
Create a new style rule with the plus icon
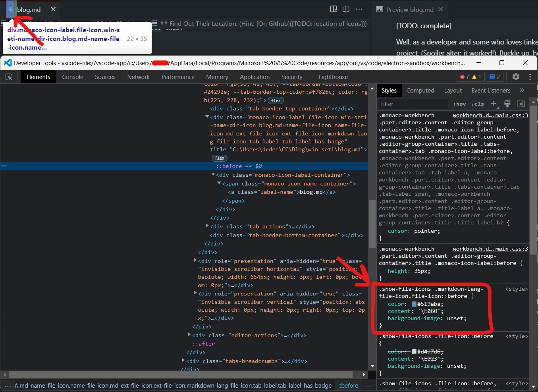[x=494, y=104]
